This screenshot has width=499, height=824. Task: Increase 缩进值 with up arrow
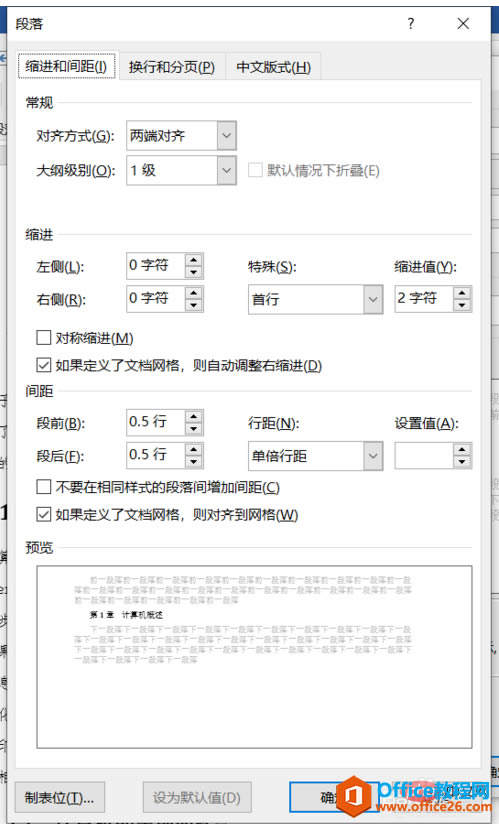[x=462, y=293]
